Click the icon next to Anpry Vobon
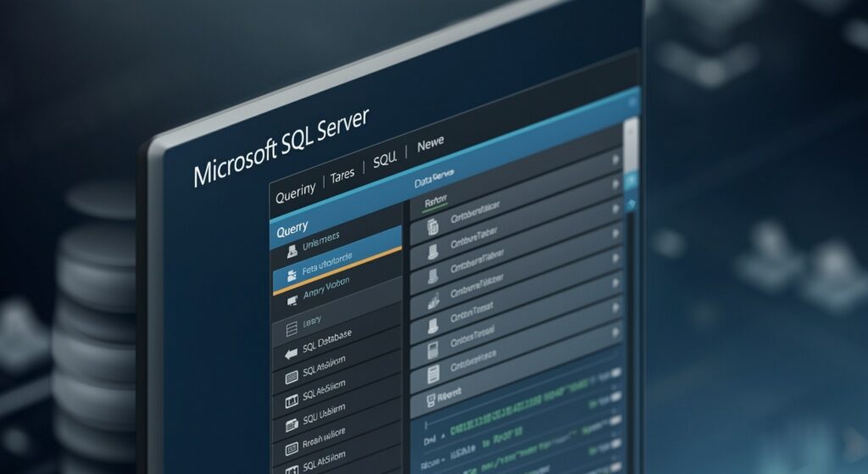This screenshot has height=474, width=868. pos(292,298)
